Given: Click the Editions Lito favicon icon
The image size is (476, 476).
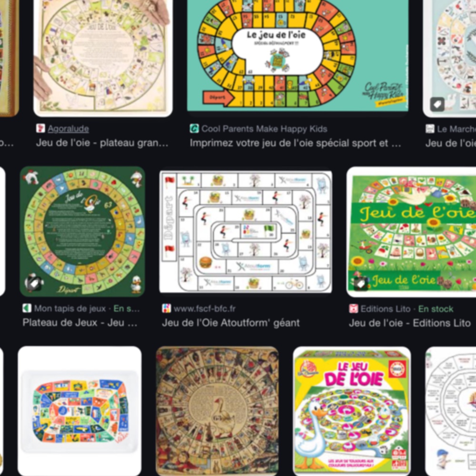Looking at the screenshot, I should pyautogui.click(x=353, y=309).
